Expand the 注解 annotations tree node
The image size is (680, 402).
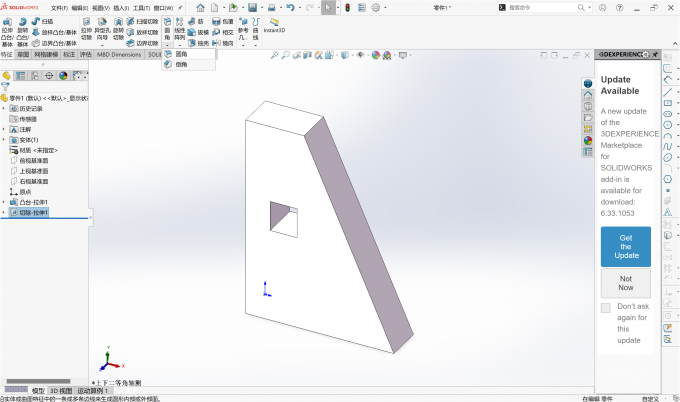click(x=4, y=129)
